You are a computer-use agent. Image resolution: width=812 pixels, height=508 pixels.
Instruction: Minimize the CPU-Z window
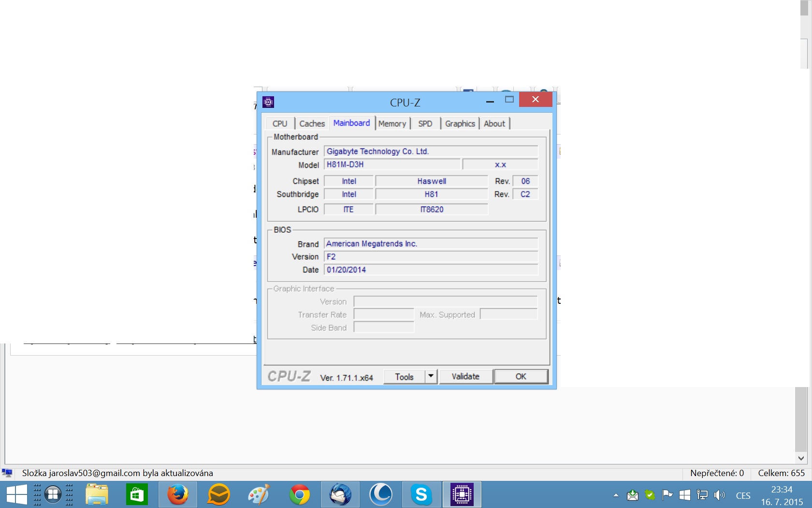(x=490, y=101)
